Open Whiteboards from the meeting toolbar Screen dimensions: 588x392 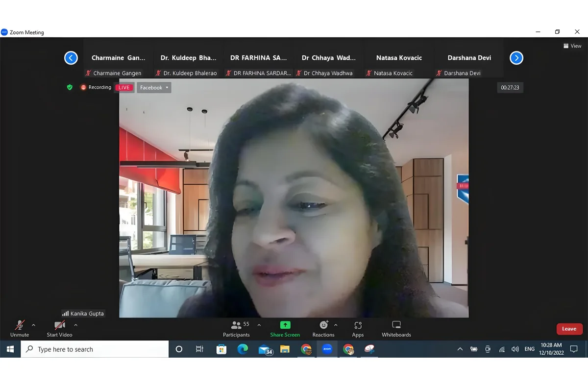pos(396,328)
